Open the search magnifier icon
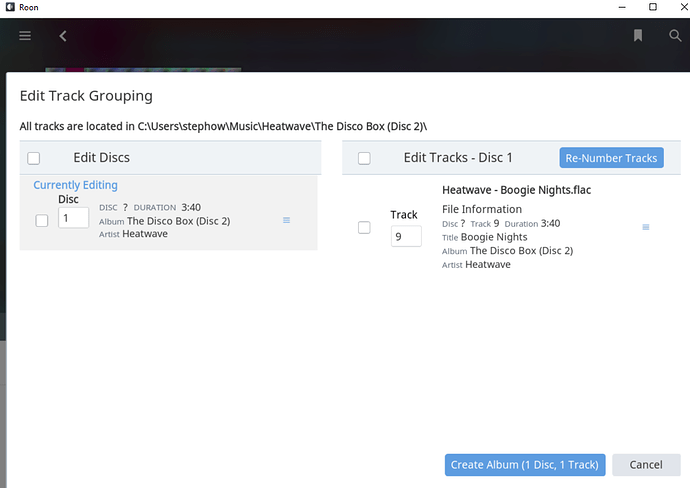The height and width of the screenshot is (488, 690). tap(675, 36)
